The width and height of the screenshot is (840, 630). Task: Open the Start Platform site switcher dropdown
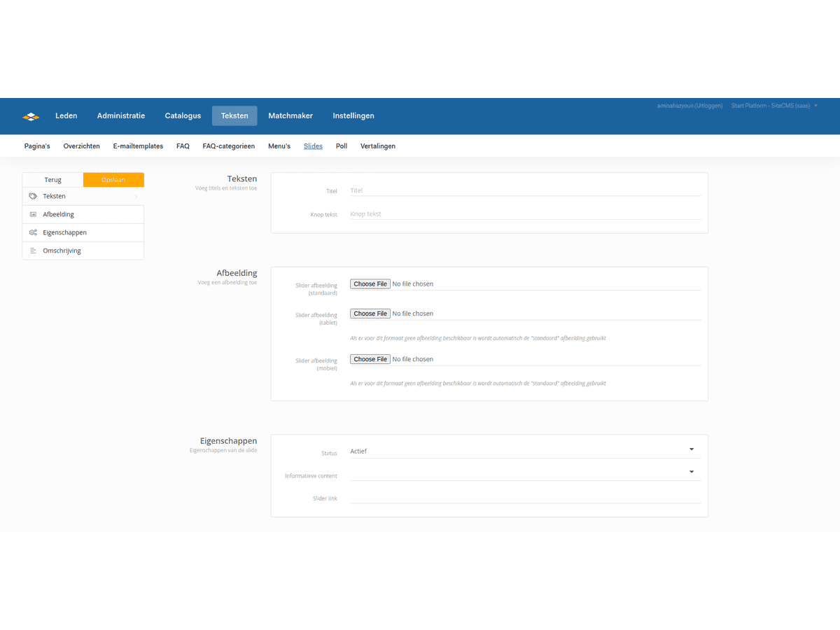[x=773, y=106]
